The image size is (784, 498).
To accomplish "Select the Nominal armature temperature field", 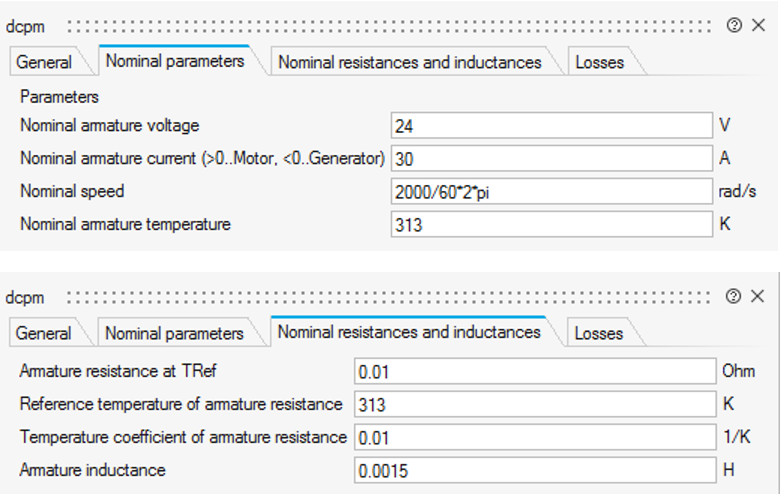I will [x=550, y=224].
